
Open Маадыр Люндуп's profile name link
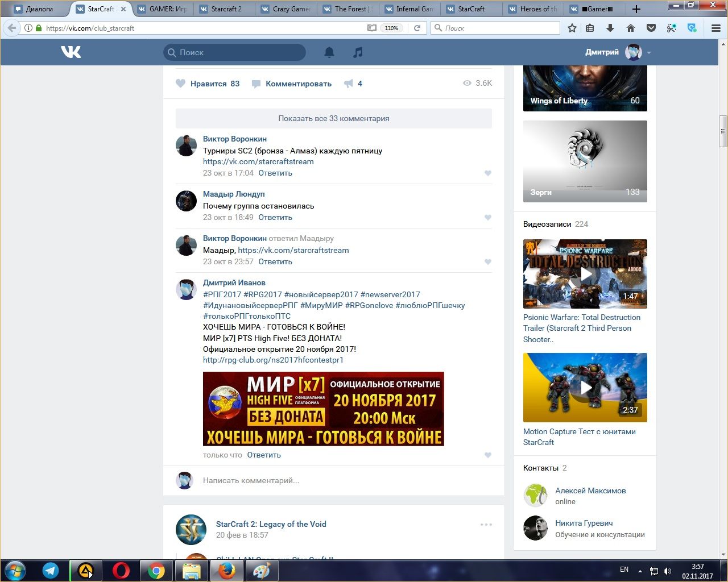point(234,194)
